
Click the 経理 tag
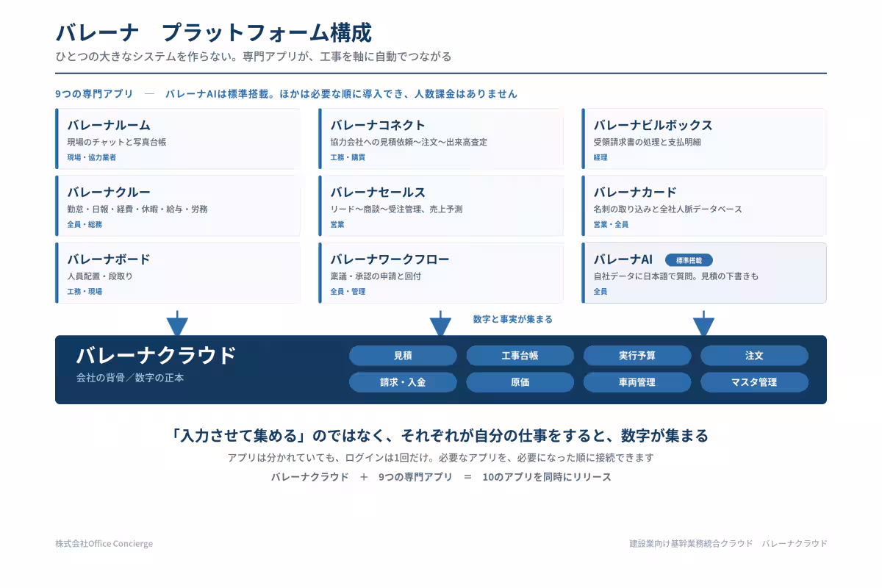(600, 157)
